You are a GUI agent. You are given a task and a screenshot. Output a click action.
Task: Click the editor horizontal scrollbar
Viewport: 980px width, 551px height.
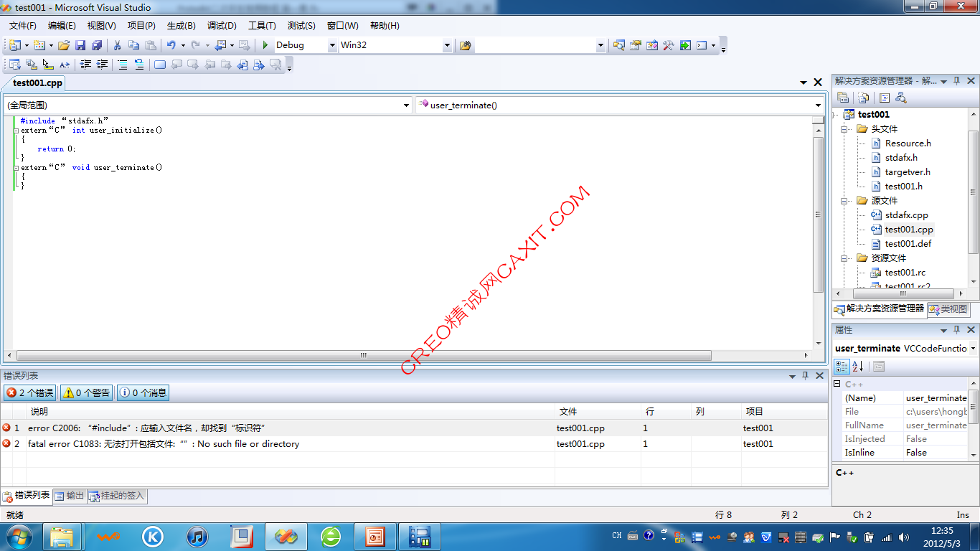[364, 355]
